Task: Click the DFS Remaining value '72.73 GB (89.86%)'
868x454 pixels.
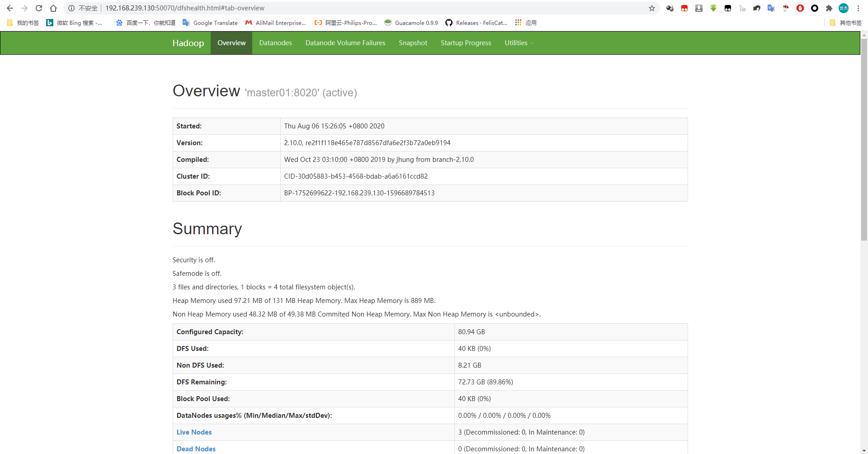Action: (486, 382)
